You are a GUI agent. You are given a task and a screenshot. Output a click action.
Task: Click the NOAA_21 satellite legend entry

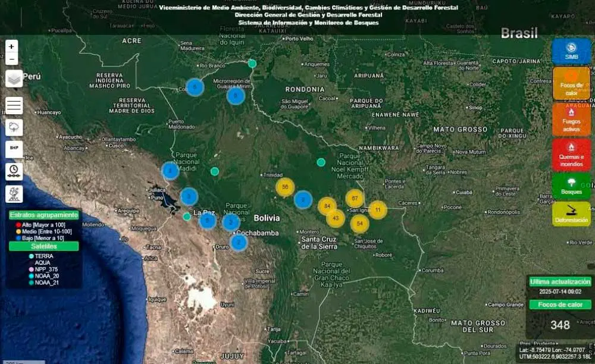(43, 283)
